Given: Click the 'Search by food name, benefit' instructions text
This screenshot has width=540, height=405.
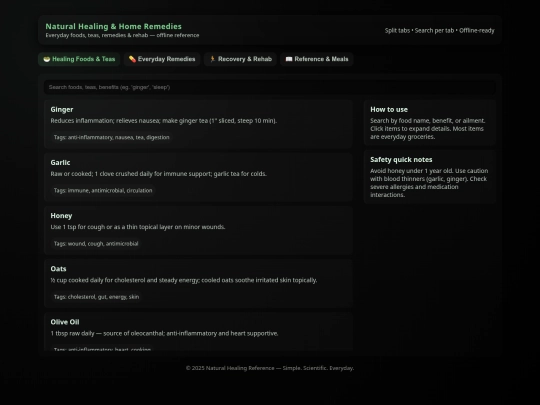Looking at the screenshot, I should click(428, 129).
